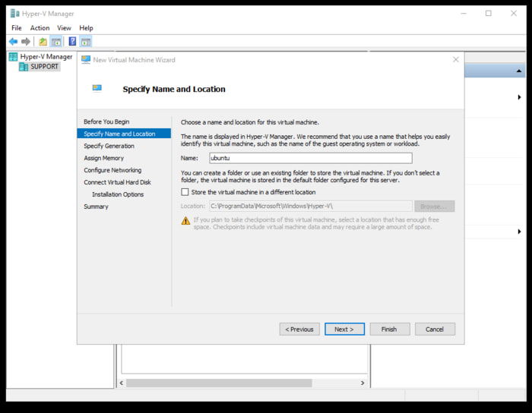The image size is (532, 413).
Task: Collapse the Actions pane section with the up arrow
Action: click(x=519, y=71)
